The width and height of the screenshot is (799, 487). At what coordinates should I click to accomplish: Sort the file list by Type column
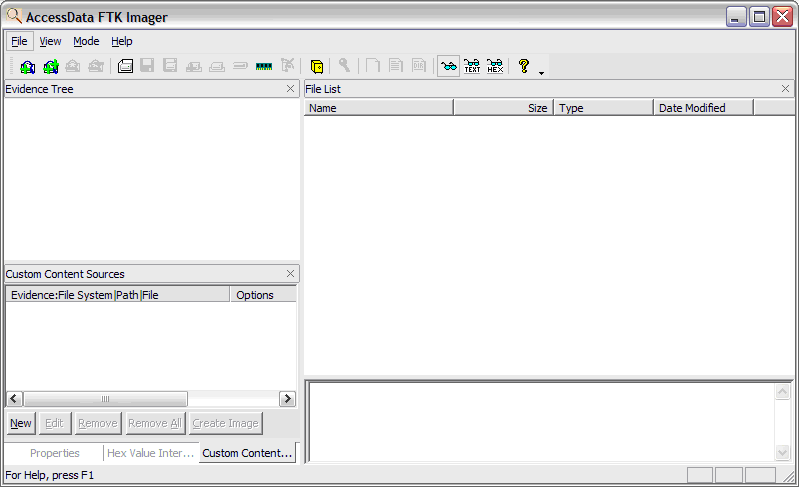point(603,108)
